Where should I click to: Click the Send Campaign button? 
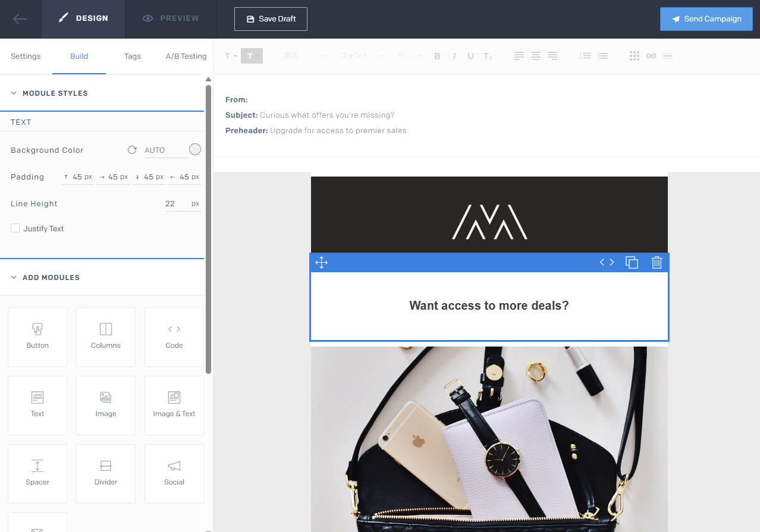[x=706, y=19]
